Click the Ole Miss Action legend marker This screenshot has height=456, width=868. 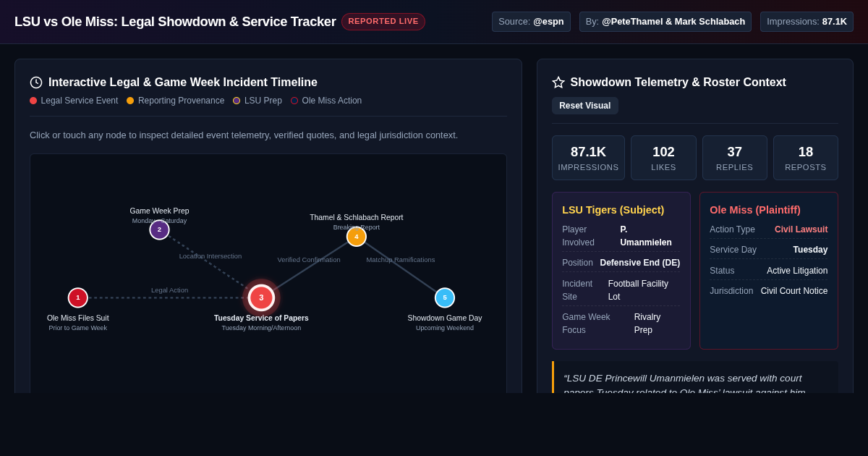[294, 101]
